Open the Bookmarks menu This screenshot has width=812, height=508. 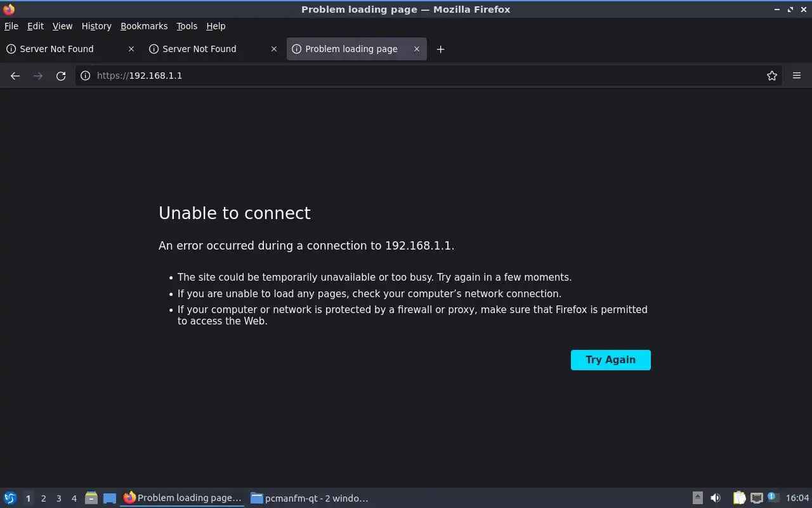pyautogui.click(x=144, y=26)
